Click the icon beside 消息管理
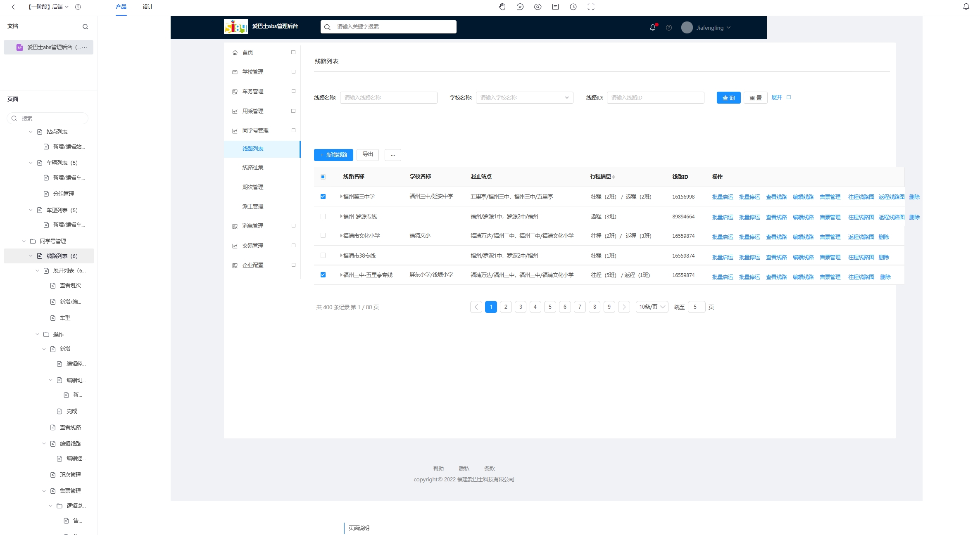 point(235,226)
